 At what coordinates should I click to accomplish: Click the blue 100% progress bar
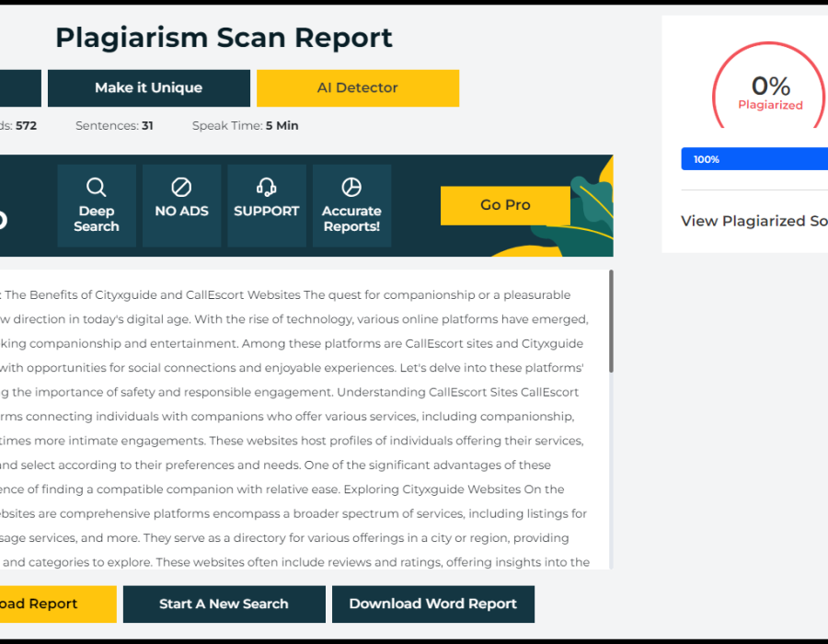753,159
